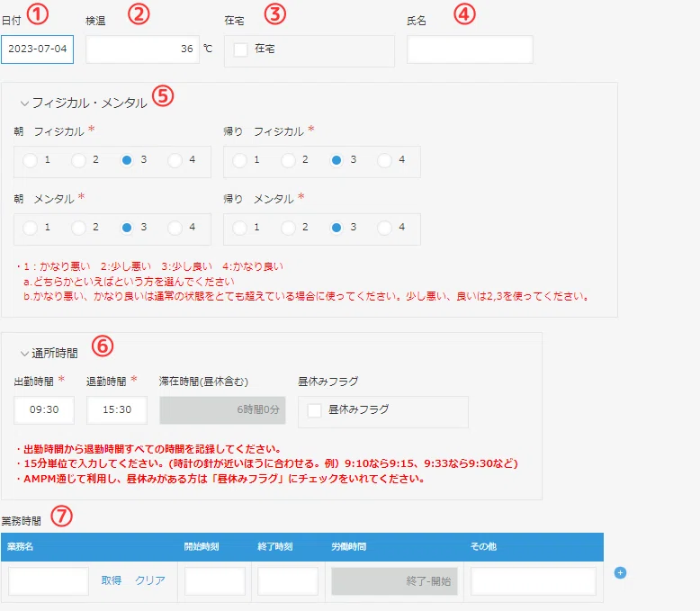Click the 業務時間 table label

(21, 521)
